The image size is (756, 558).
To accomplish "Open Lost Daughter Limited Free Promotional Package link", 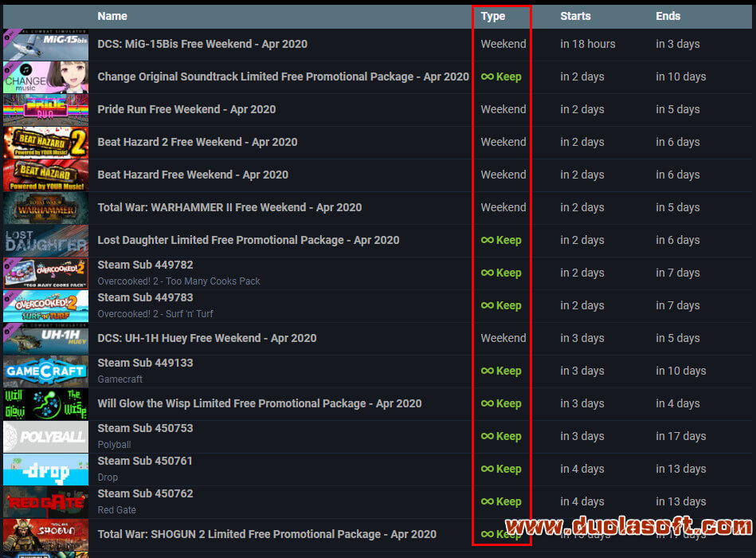I will [x=249, y=240].
